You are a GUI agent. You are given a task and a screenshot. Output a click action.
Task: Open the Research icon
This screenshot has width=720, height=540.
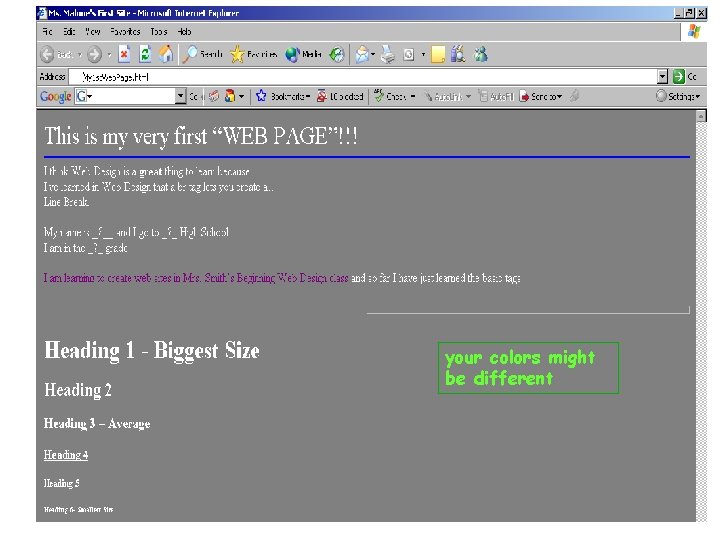(x=458, y=54)
